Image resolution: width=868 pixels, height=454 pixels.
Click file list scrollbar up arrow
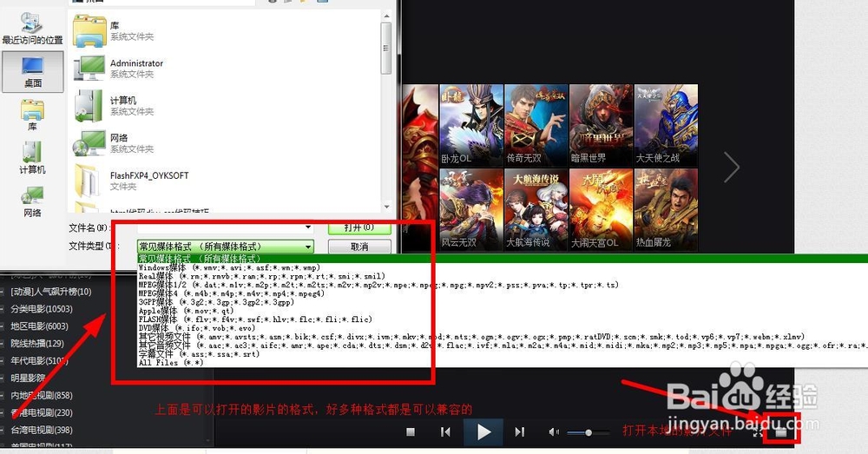386,16
